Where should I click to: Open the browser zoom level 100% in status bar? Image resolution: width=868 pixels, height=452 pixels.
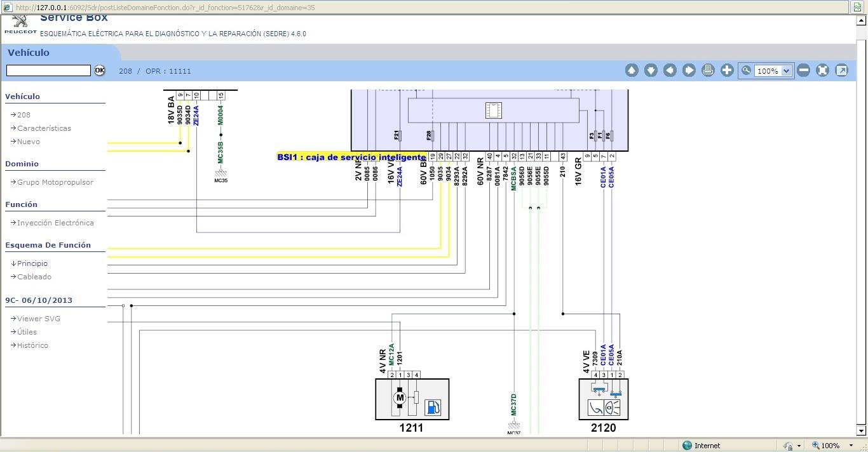click(830, 446)
